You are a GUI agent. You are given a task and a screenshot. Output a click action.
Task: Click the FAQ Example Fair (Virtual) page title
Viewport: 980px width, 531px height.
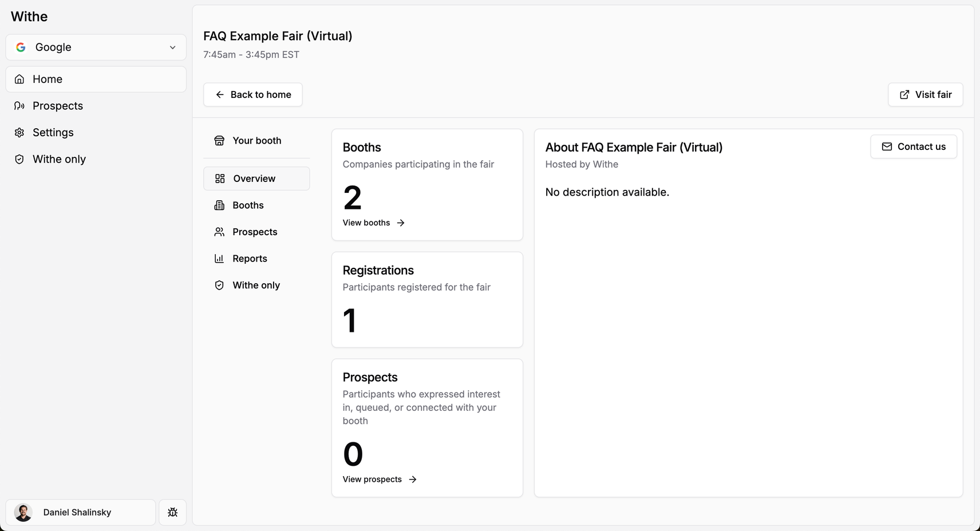point(278,36)
